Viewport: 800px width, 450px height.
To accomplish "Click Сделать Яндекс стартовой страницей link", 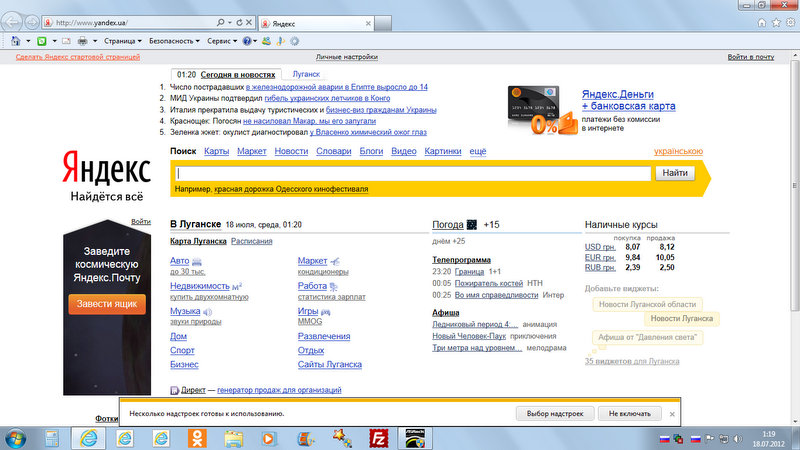I will click(78, 57).
